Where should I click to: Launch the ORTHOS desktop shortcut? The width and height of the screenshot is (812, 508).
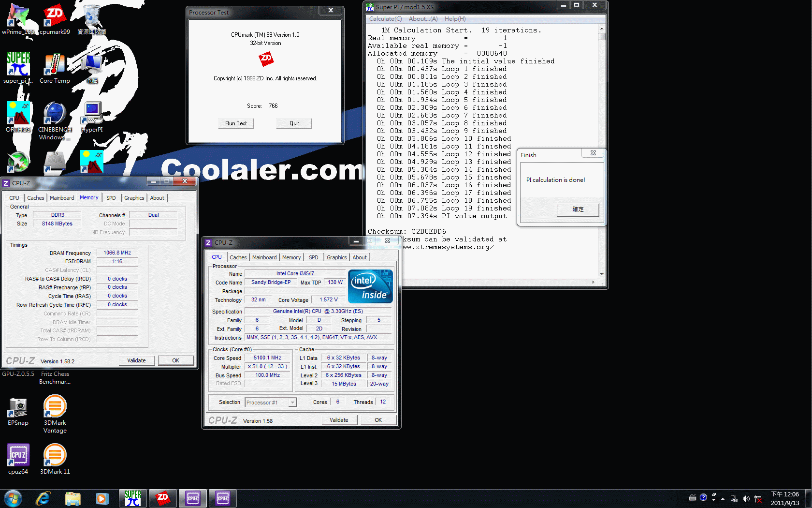tap(18, 117)
